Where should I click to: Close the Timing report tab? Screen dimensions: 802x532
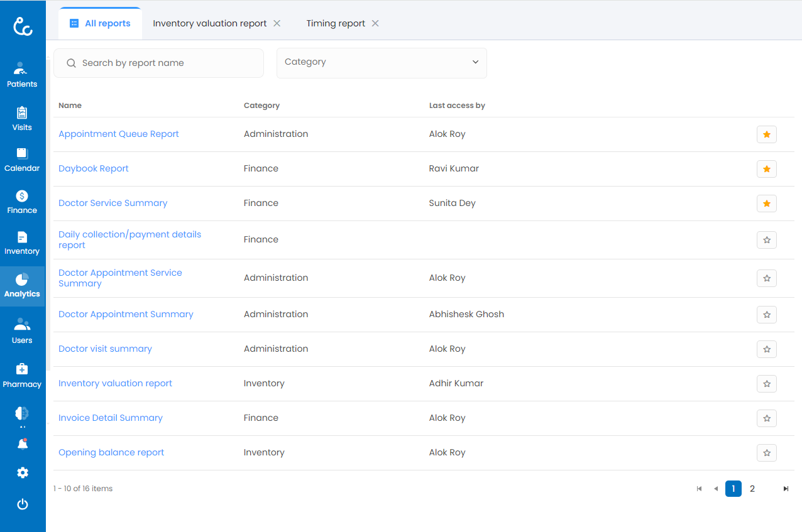click(375, 23)
